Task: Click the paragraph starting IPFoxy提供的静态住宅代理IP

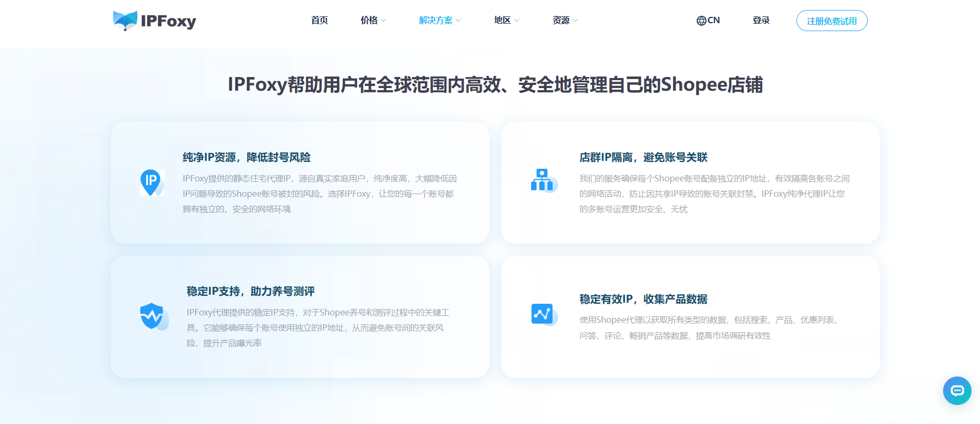Action: [x=320, y=194]
